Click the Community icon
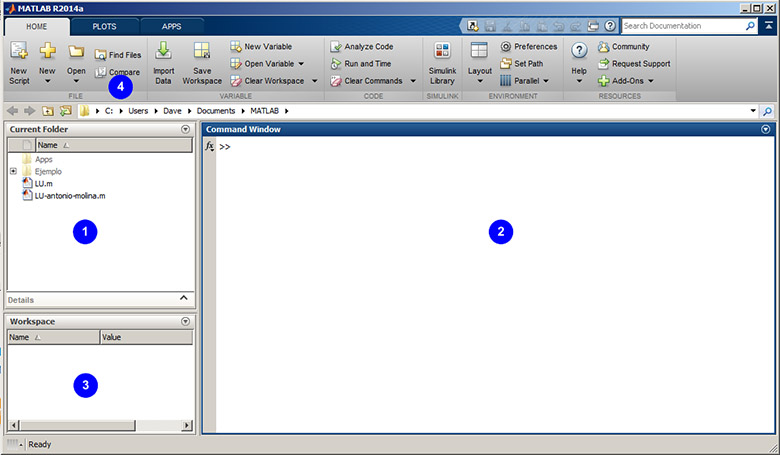780x455 pixels. (603, 47)
